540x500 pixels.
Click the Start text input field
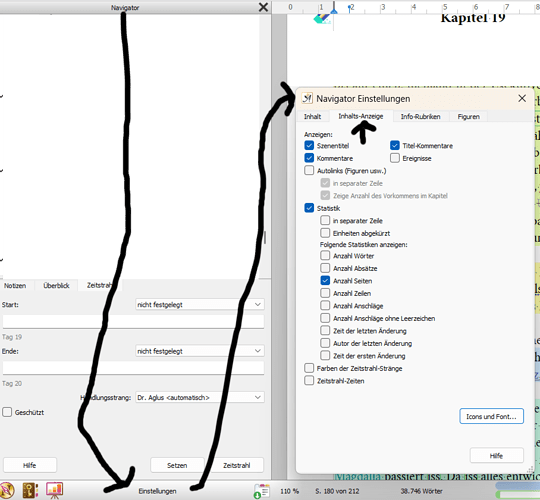point(133,321)
